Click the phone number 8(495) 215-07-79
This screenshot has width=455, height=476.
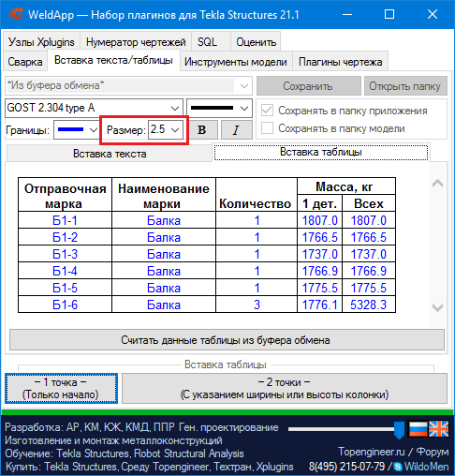(346, 467)
